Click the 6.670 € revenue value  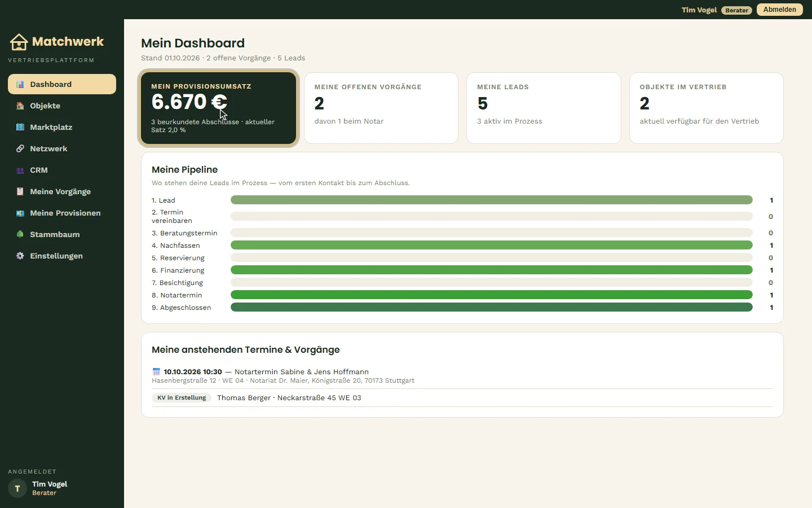coord(189,102)
